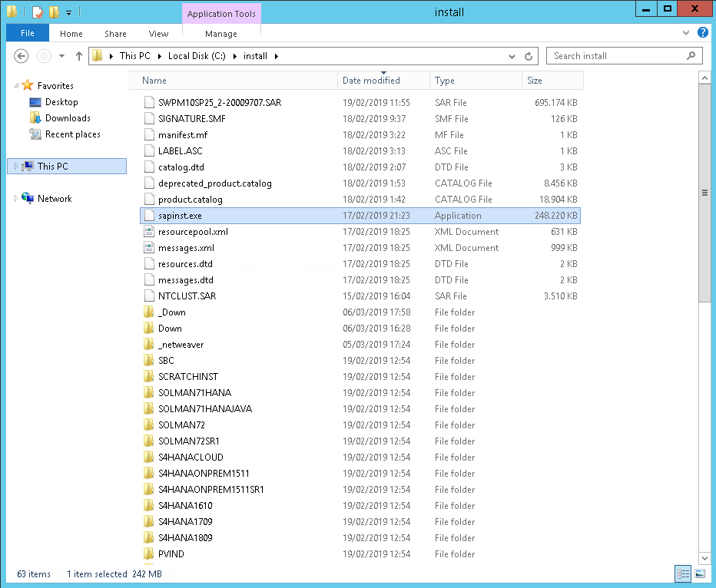Open Recent places in Favorites

73,134
